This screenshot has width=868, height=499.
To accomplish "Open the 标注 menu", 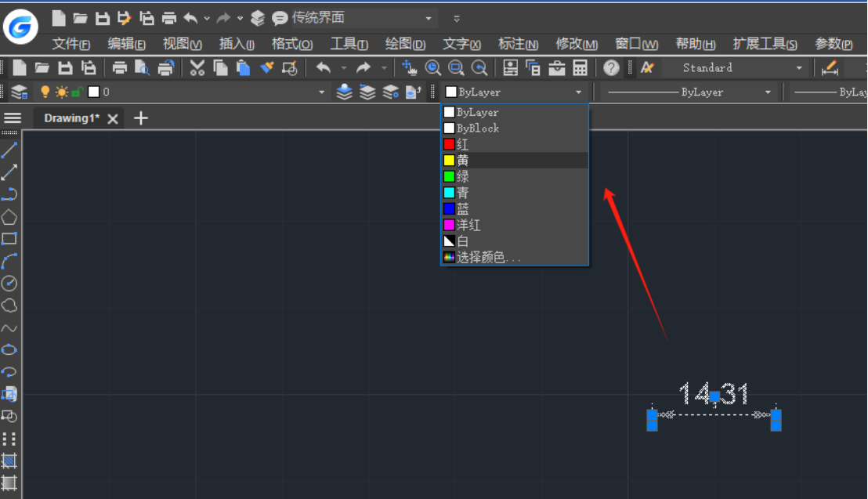I will click(x=518, y=44).
